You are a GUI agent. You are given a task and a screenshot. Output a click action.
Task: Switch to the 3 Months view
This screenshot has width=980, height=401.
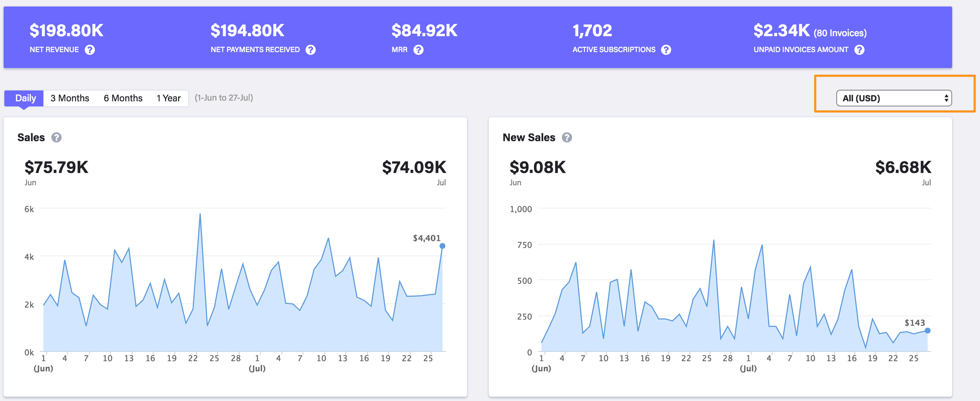pyautogui.click(x=70, y=98)
